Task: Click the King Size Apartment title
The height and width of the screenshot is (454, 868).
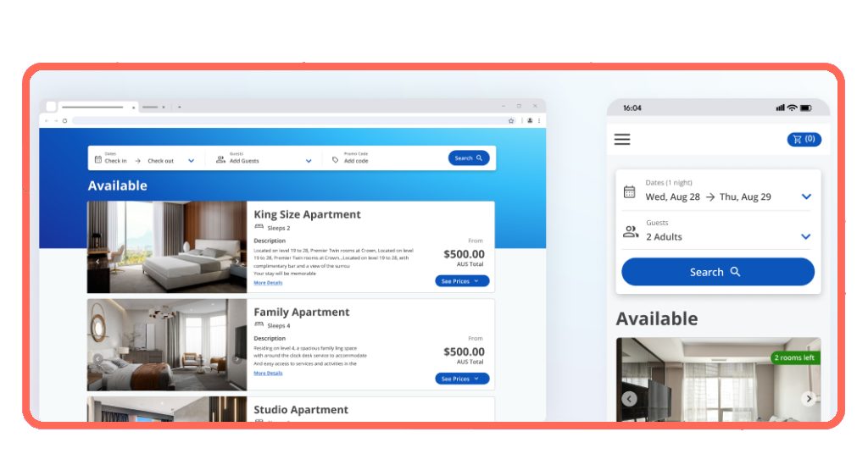Action: (x=307, y=214)
